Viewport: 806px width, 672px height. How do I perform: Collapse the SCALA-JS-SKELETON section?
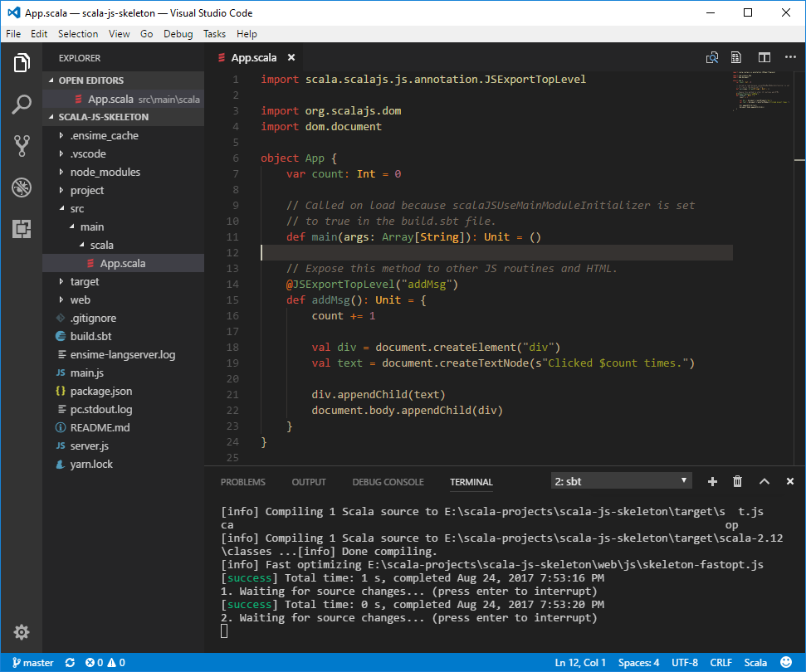click(x=124, y=117)
